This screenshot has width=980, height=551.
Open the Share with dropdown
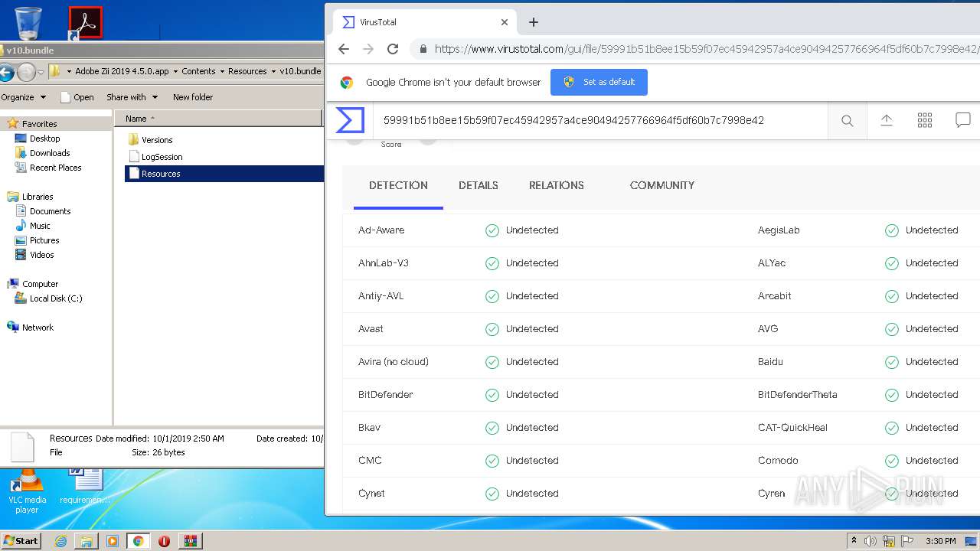[132, 97]
